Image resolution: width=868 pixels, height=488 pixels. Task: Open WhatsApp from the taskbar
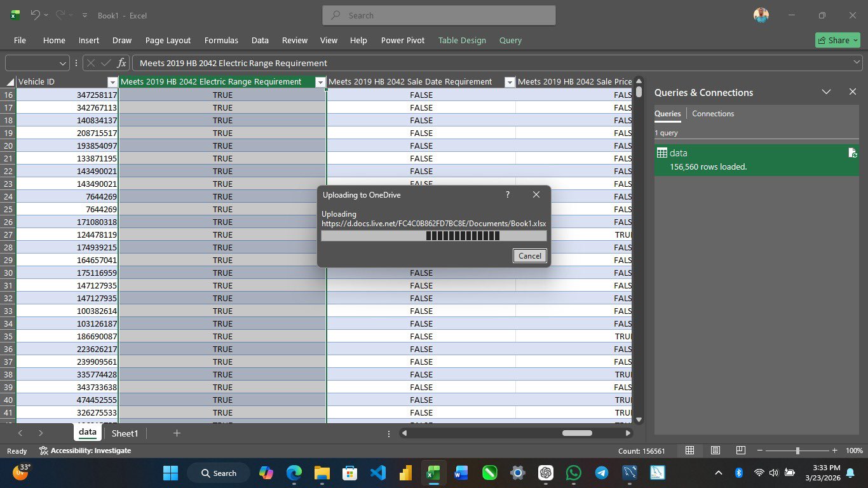point(573,473)
